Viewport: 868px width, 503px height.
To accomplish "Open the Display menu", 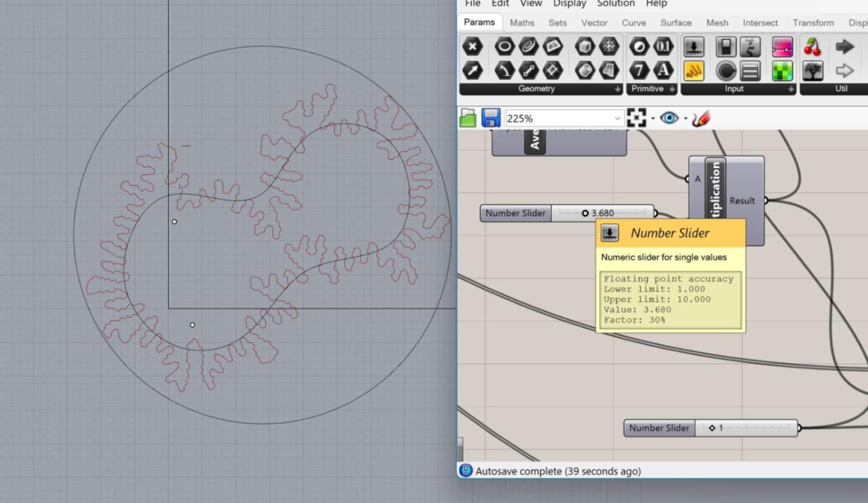I will click(x=570, y=4).
